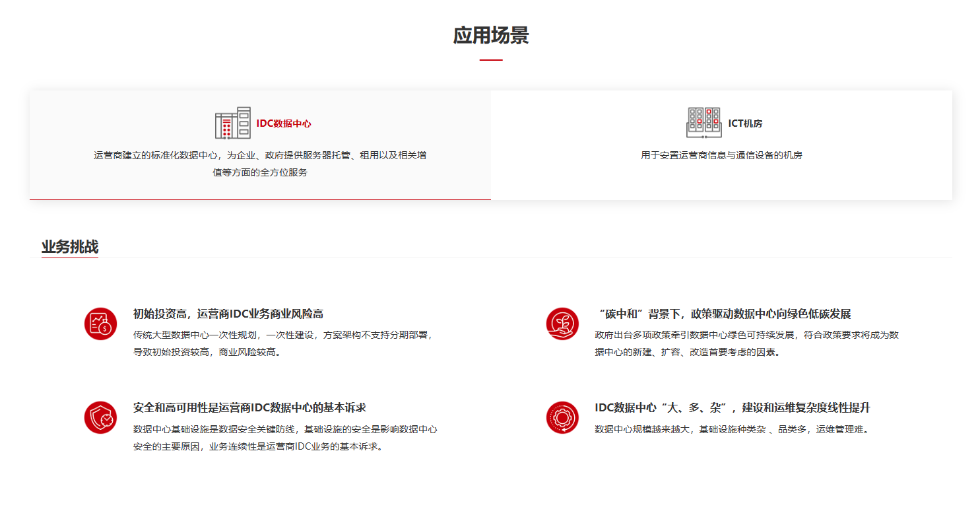Switch to the ICT机房 tab

click(745, 123)
